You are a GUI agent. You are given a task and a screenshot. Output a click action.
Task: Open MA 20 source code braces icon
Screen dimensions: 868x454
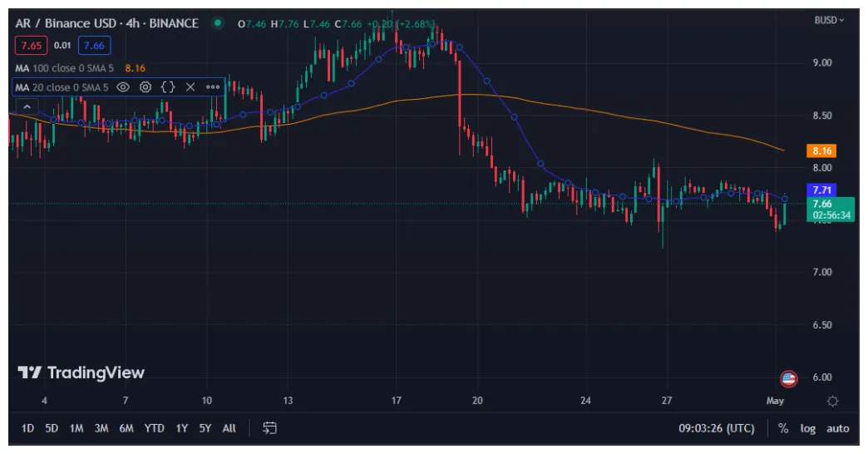point(168,87)
